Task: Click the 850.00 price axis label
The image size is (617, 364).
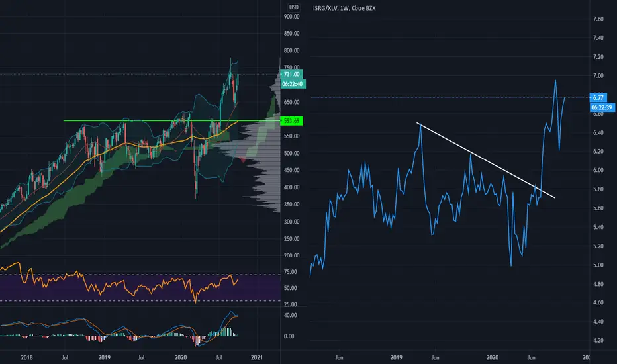Action: click(x=291, y=34)
